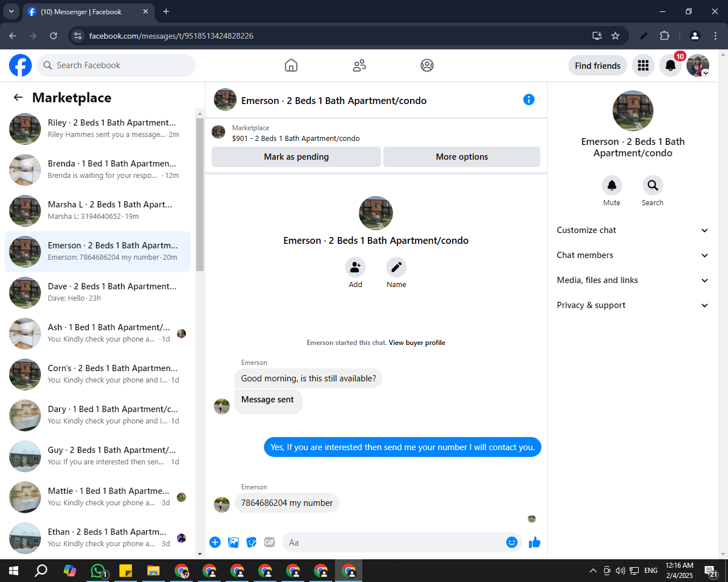The width and height of the screenshot is (728, 582).
Task: Open Dave's conversation saying Hello
Action: click(x=97, y=293)
